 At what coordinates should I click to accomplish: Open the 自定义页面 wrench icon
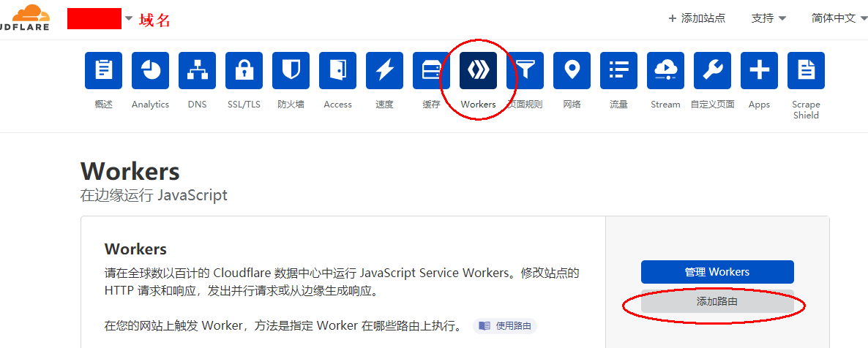(x=712, y=70)
